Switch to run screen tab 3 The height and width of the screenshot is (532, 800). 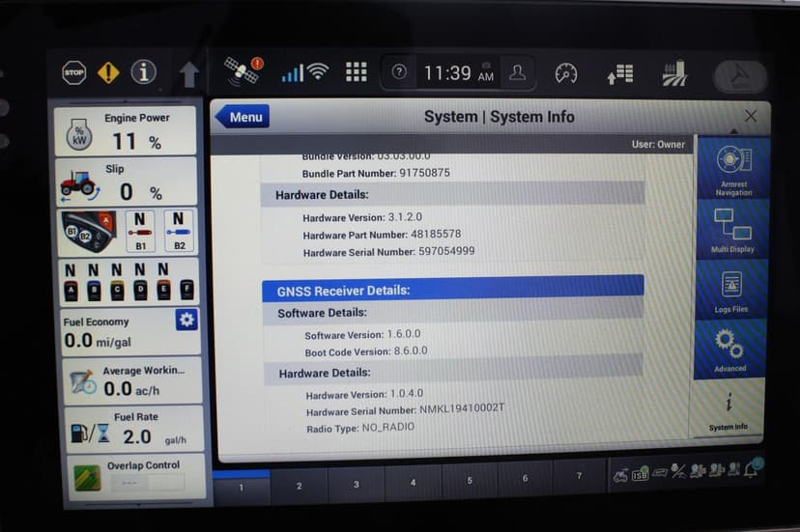356,485
